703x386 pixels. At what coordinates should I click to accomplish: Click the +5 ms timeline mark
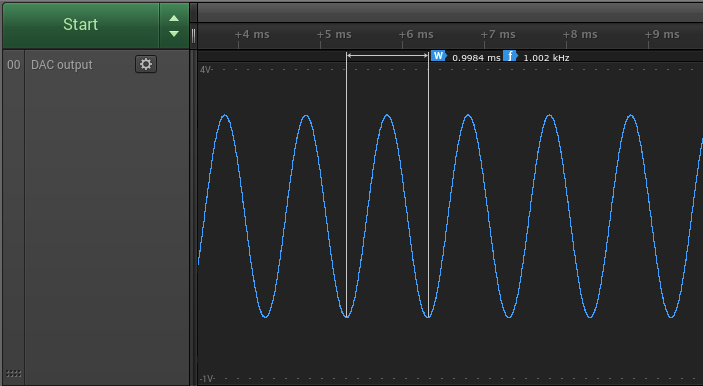[x=334, y=35]
